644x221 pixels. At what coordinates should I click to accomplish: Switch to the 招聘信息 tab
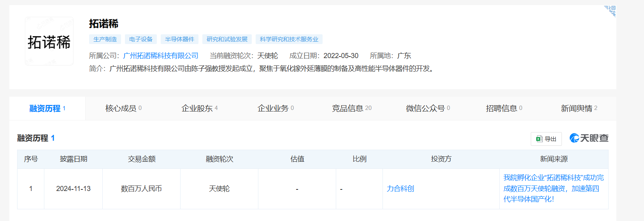tap(504, 108)
